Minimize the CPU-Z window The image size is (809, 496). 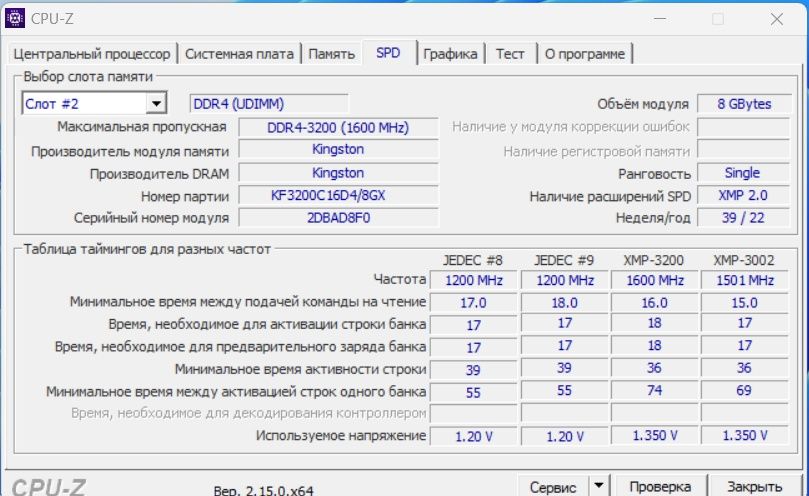pyautogui.click(x=660, y=19)
